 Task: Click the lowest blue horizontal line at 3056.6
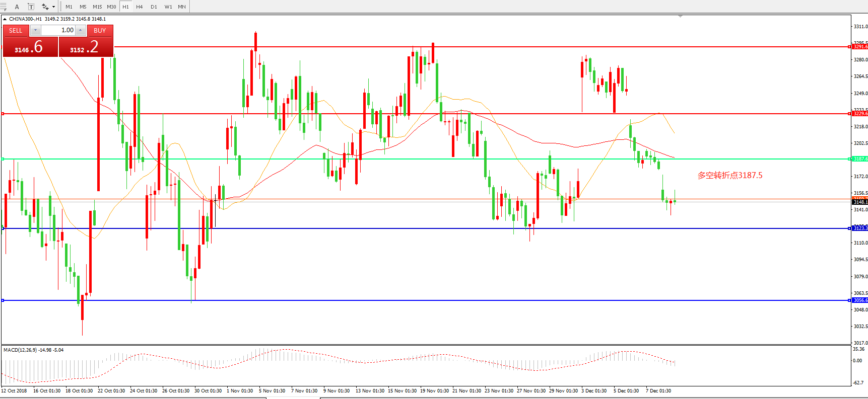coord(403,300)
